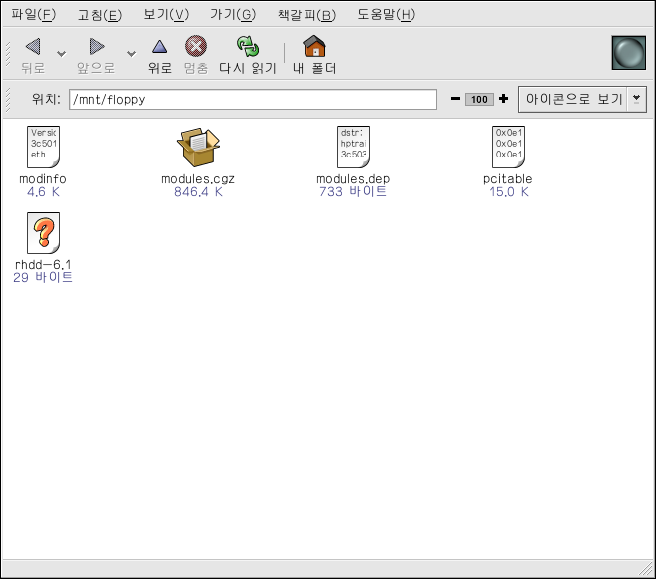Screen dimensions: 656x579
Task: Click the Stop (멈춤) icon
Action: [x=196, y=47]
